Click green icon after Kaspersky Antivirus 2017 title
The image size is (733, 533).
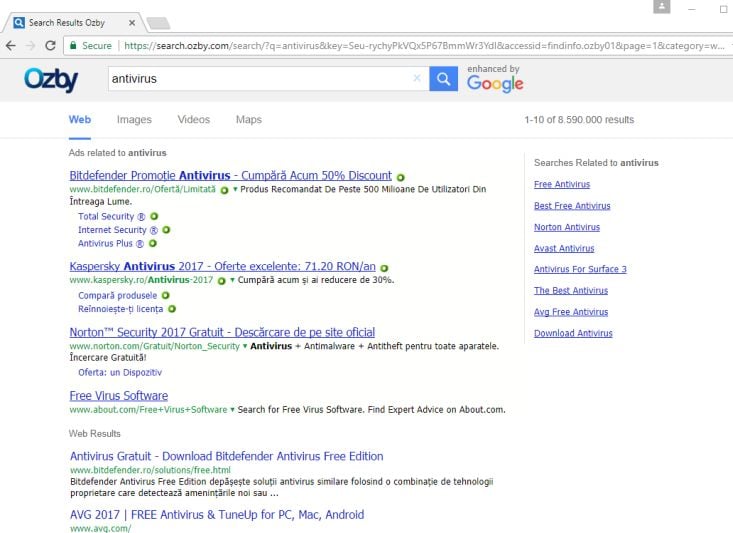click(384, 268)
